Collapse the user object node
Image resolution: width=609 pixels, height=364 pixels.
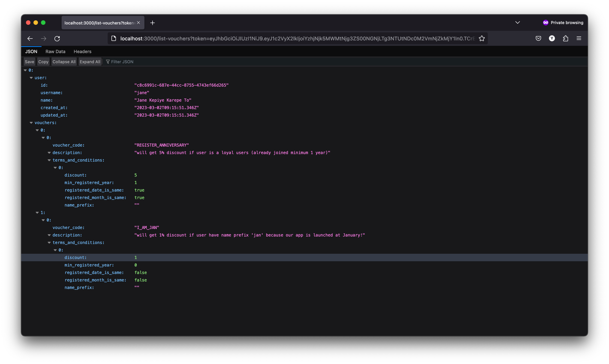coord(31,78)
